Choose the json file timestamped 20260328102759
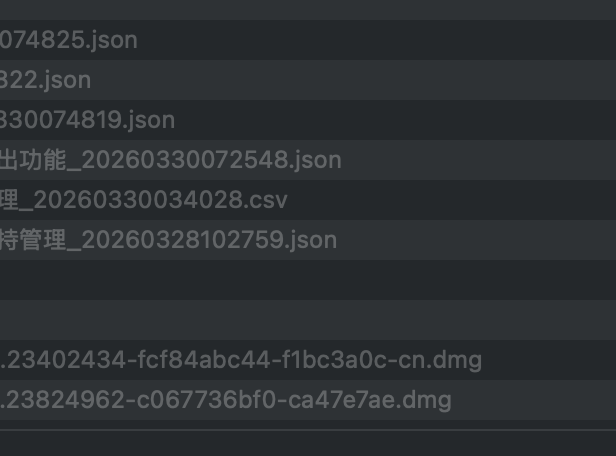Viewport: 616px width, 456px height. coord(168,240)
